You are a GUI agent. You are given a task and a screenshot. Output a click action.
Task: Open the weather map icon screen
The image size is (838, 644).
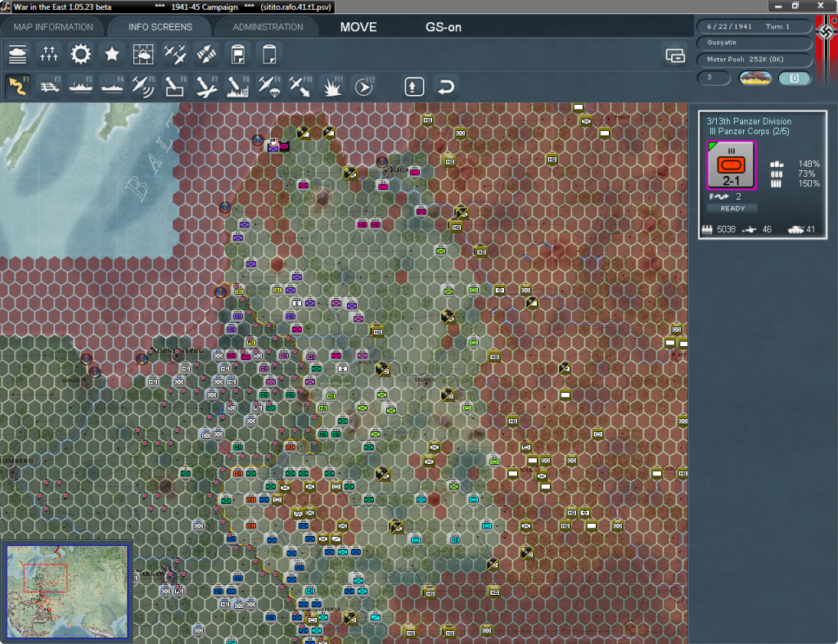[143, 54]
